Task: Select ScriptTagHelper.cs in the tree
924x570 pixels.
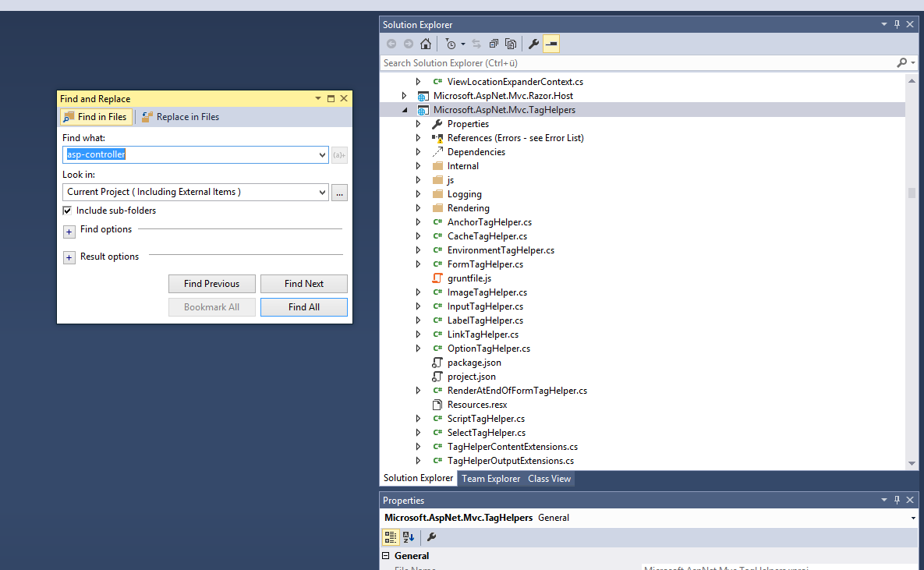Action: [x=486, y=419]
